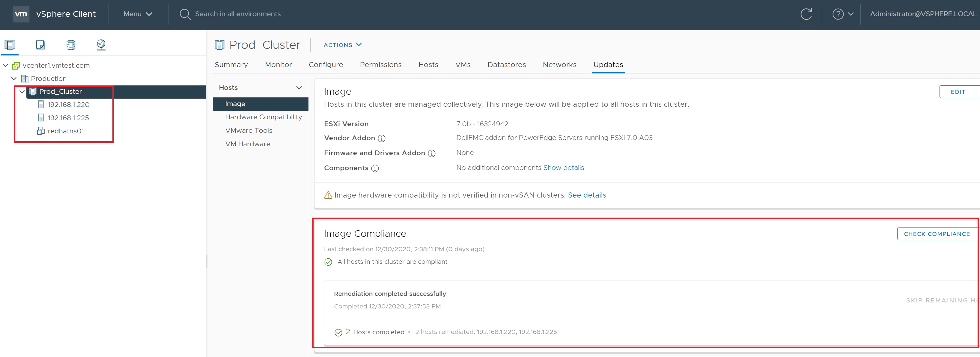Click the info icon next to Components

pyautogui.click(x=375, y=168)
